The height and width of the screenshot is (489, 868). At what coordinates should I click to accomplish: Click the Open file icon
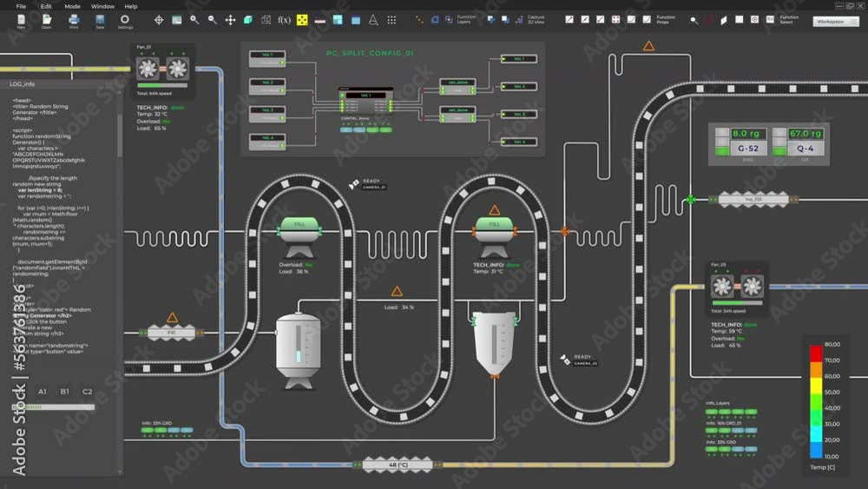coord(47,19)
